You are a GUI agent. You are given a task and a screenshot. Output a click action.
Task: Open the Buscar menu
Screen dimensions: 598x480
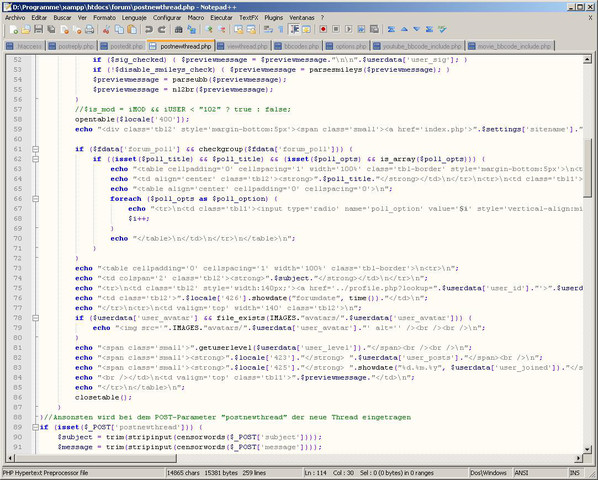[x=62, y=18]
